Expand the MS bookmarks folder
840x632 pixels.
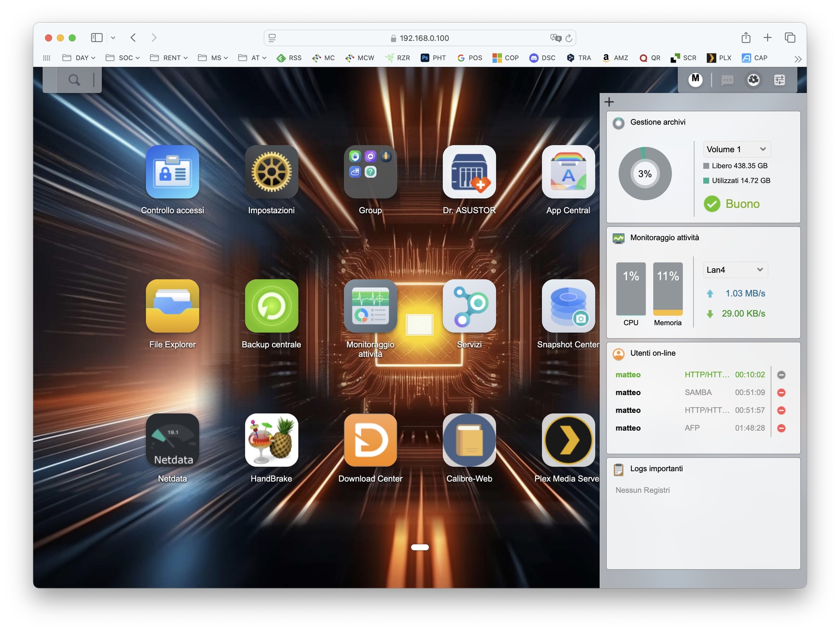213,58
